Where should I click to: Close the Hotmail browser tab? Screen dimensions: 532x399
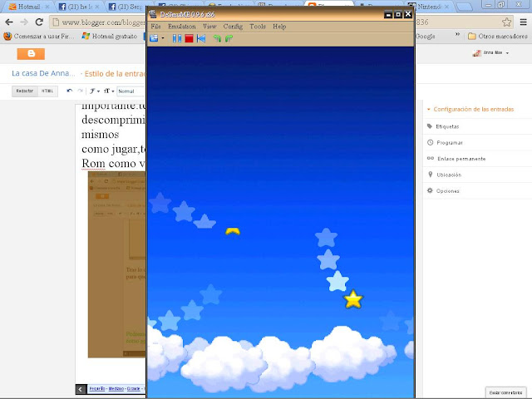[47, 7]
